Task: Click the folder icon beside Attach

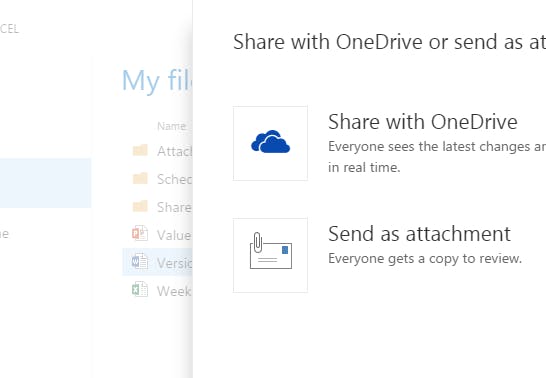Action: click(140, 150)
